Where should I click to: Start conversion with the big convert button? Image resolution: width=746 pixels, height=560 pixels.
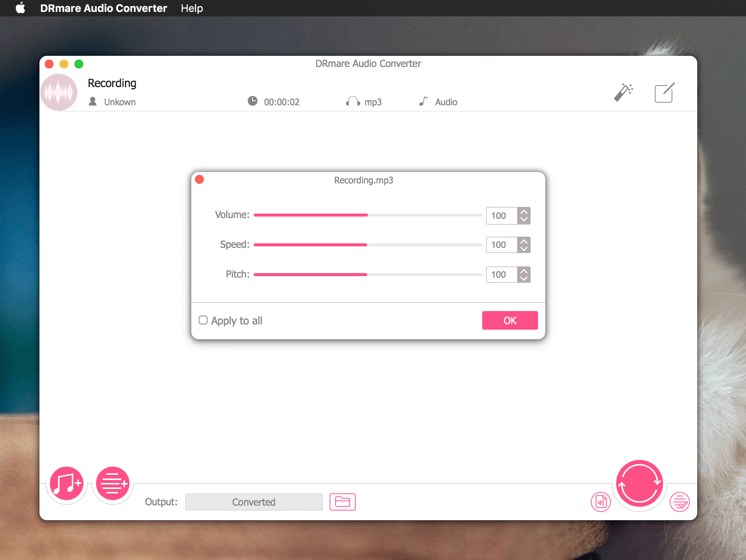[640, 483]
